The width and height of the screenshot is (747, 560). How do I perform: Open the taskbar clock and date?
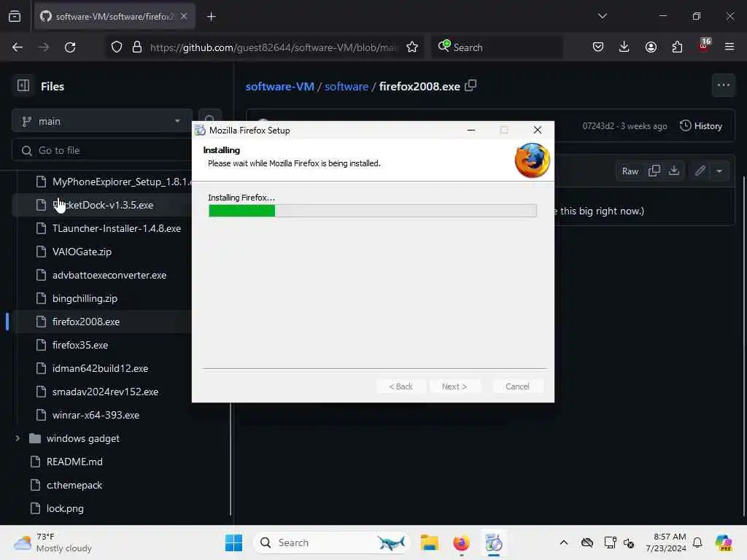pyautogui.click(x=666, y=542)
